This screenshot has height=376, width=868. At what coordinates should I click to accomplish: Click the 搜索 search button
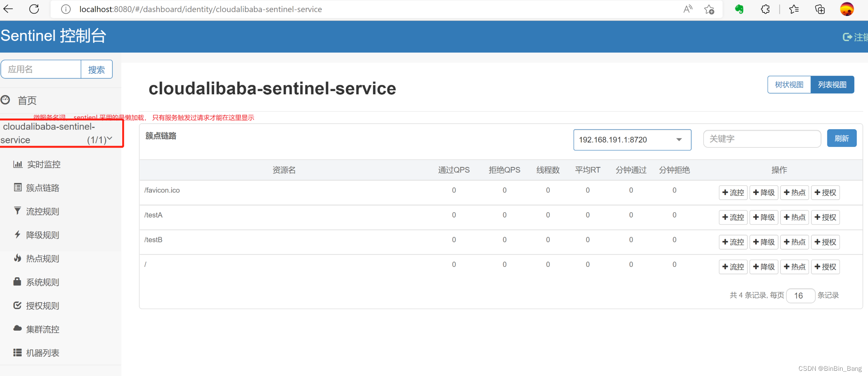(96, 69)
